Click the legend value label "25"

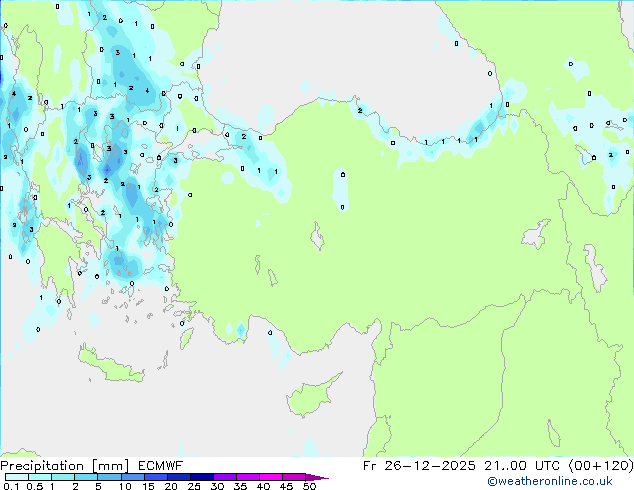point(194,486)
